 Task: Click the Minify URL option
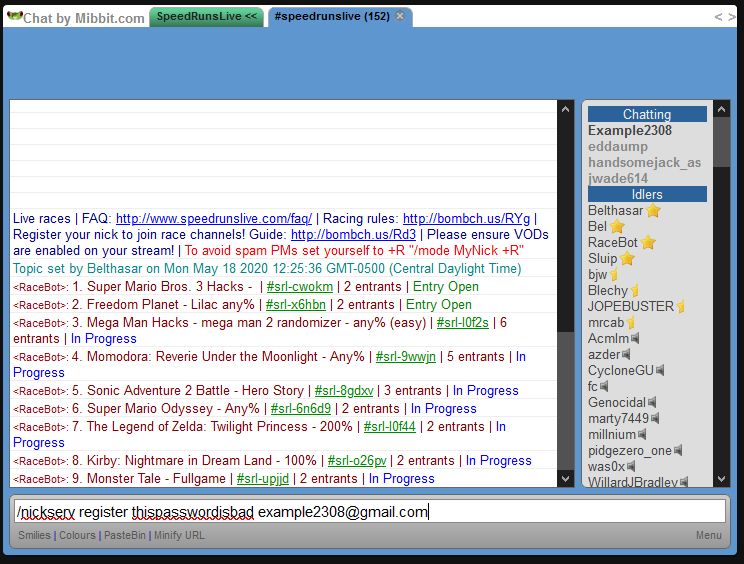(179, 535)
